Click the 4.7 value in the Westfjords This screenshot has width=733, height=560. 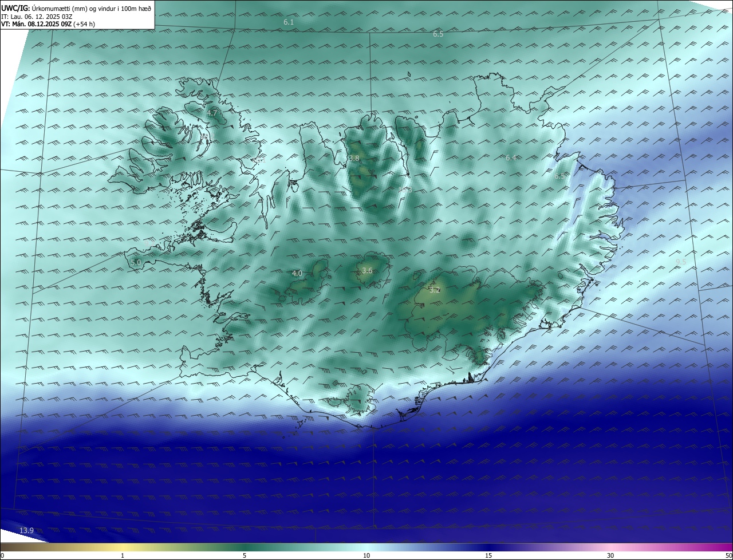[x=212, y=113]
